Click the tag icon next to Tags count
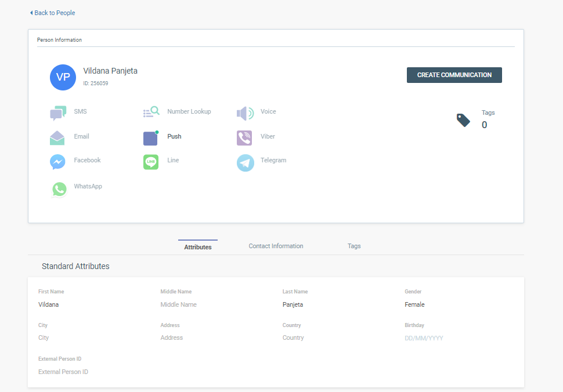The width and height of the screenshot is (563, 392). (x=463, y=120)
